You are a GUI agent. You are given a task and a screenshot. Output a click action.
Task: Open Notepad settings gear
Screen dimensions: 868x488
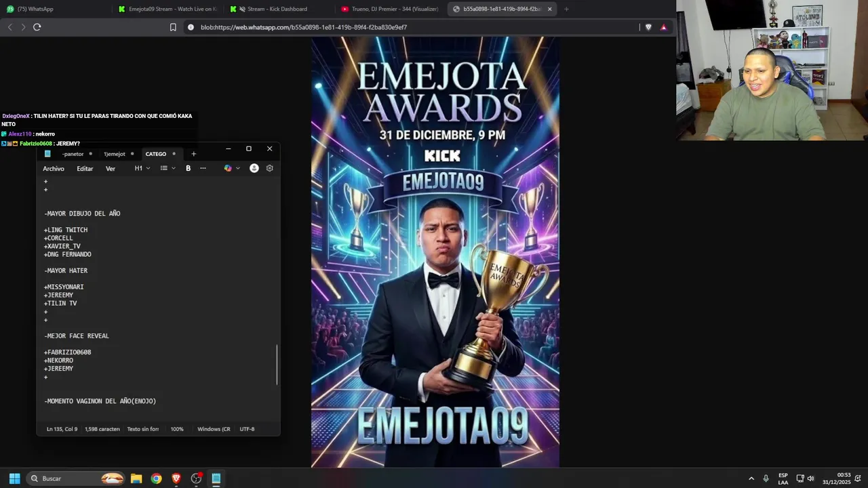click(x=270, y=168)
